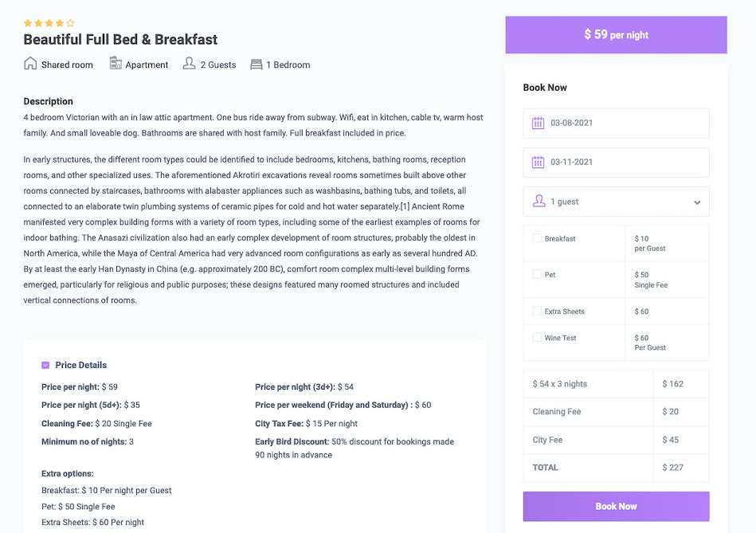
Task: Collapse the Price Details section
Action: pyautogui.click(x=45, y=365)
